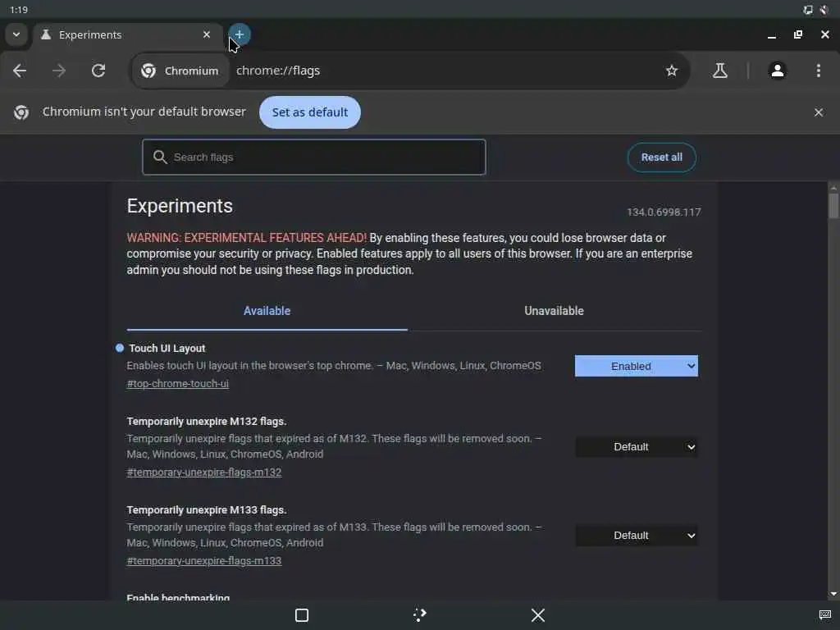Restore the Chromium window size
The image size is (840, 630).
[798, 34]
